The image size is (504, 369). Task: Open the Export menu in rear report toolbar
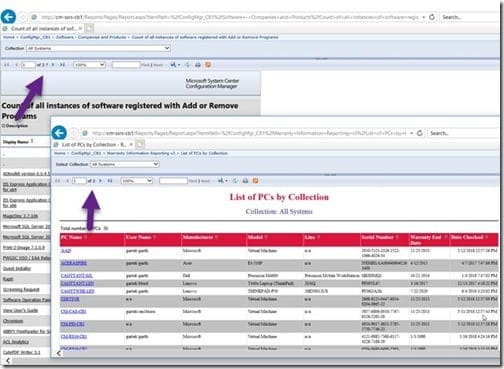click(175, 65)
